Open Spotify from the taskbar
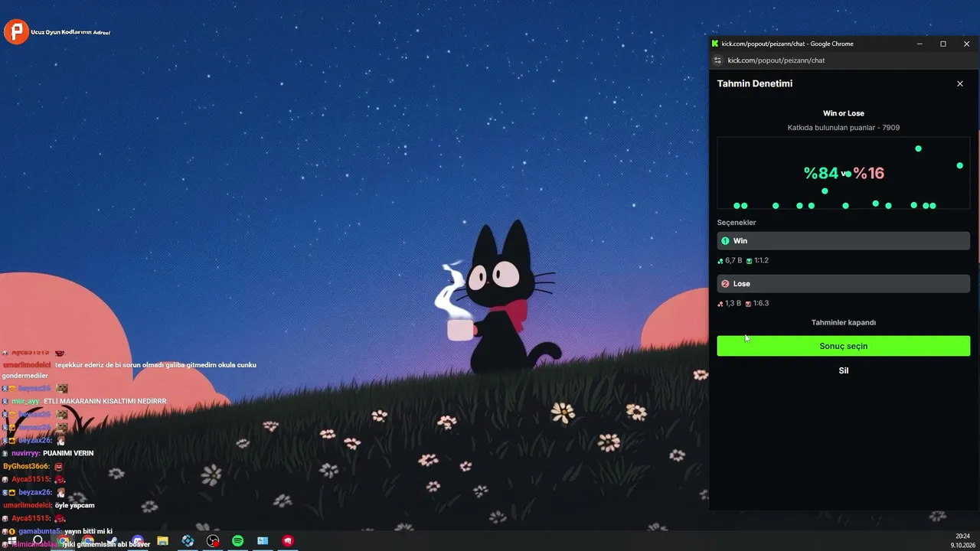Screen dimensions: 980x551 click(x=237, y=540)
